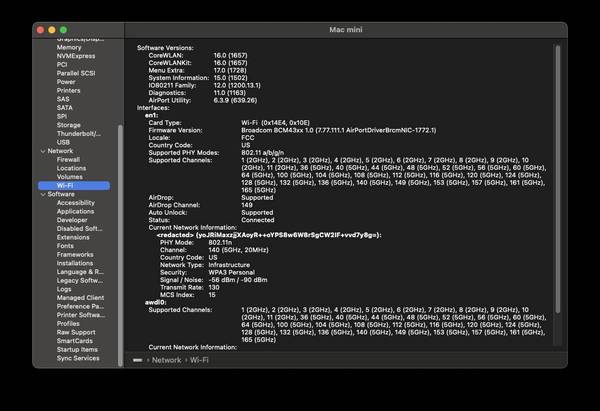Click the Channel '140 (5GHz, 20MHz)' value
This screenshot has height=411, width=600.
[x=238, y=250]
